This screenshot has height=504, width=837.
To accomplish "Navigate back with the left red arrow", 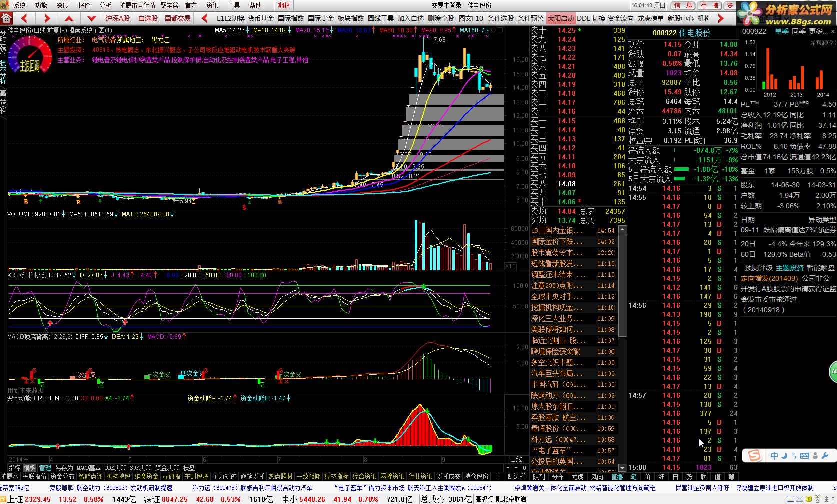I will [x=25, y=18].
